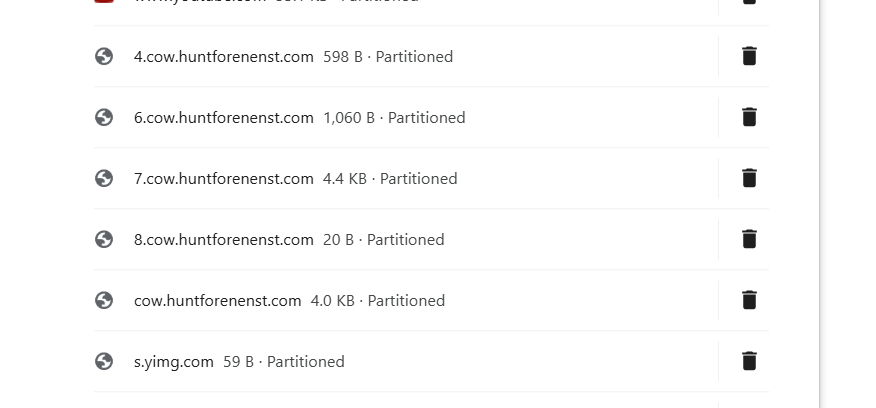Screen dimensions: 876x408
Task: Click globe icon next to 6.cow.huntforenenst.com
Action: point(104,117)
